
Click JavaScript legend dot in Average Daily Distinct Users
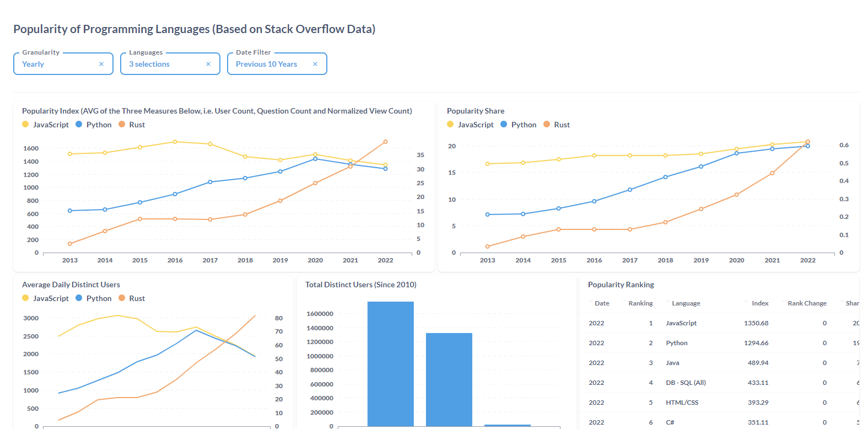[25, 298]
